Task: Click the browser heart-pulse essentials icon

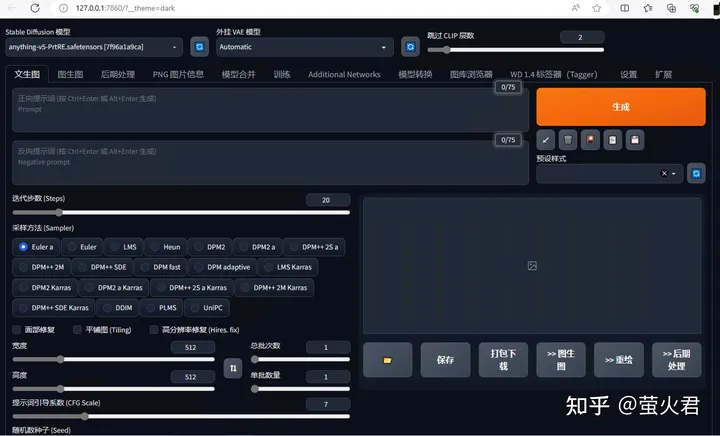Action: [694, 8]
